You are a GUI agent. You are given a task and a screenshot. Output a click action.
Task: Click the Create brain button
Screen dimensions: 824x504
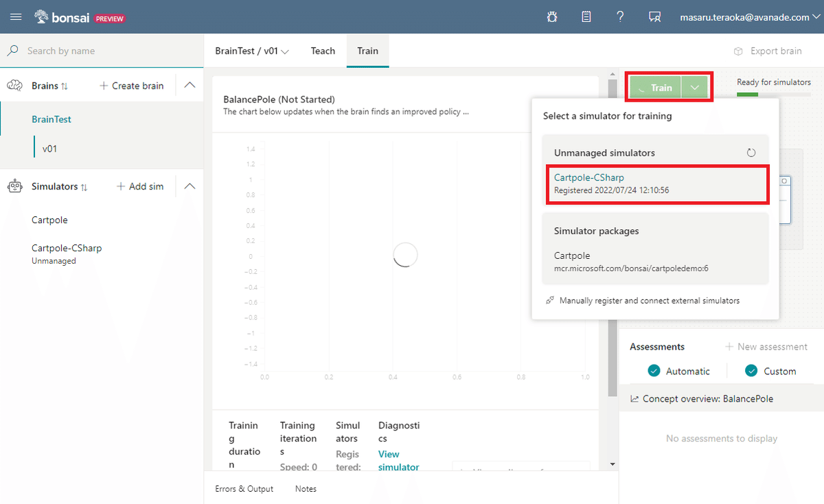pyautogui.click(x=132, y=86)
